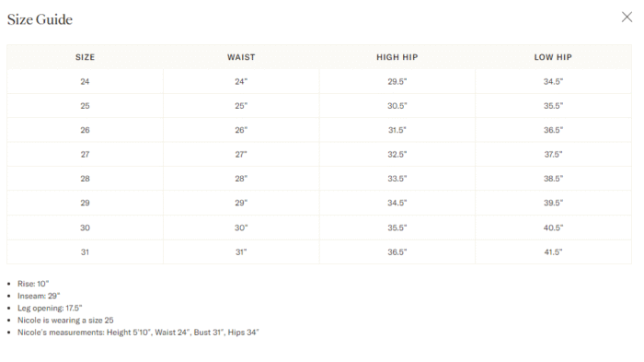Click the Size Guide title
This screenshot has height=362, width=644.
coord(40,19)
